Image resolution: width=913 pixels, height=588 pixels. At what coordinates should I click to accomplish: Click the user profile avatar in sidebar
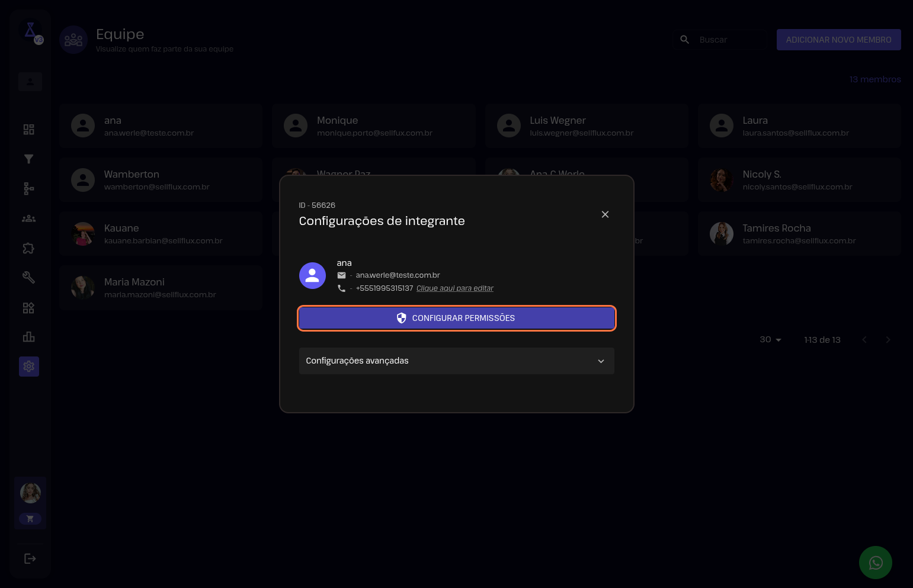click(x=30, y=493)
